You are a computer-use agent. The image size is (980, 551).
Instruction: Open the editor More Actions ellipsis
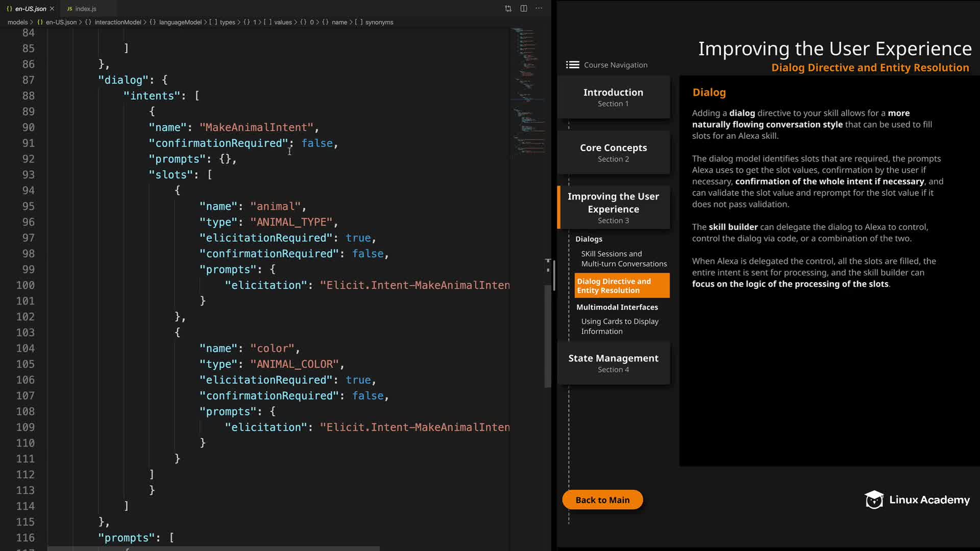point(539,8)
